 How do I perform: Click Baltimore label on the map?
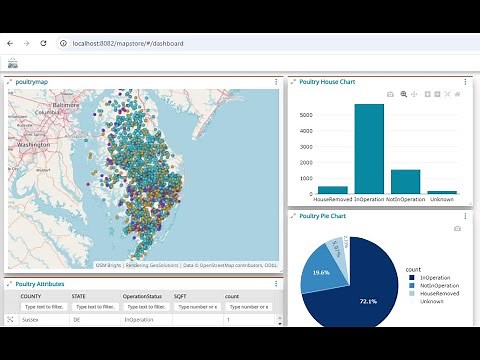pos(66,105)
